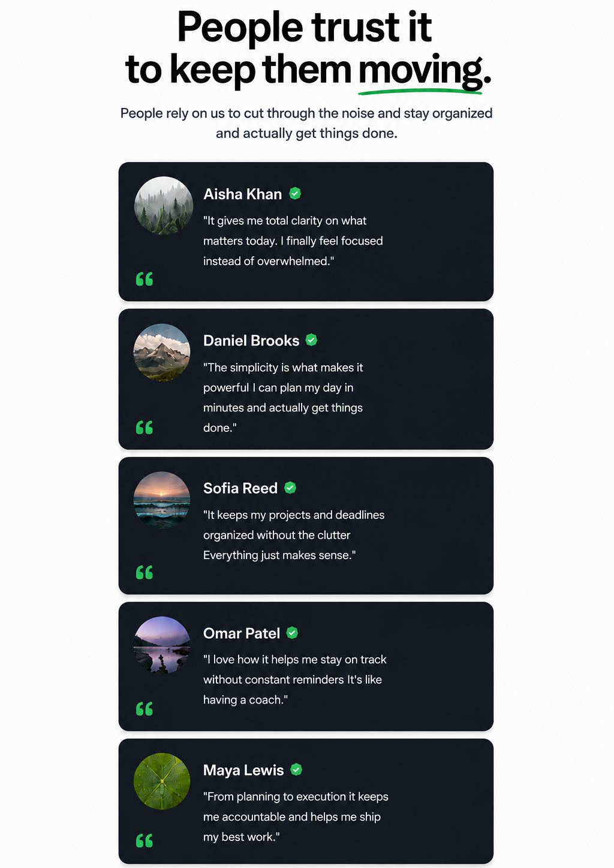Click Maya Lewis' testimonial quote text

pyautogui.click(x=296, y=816)
